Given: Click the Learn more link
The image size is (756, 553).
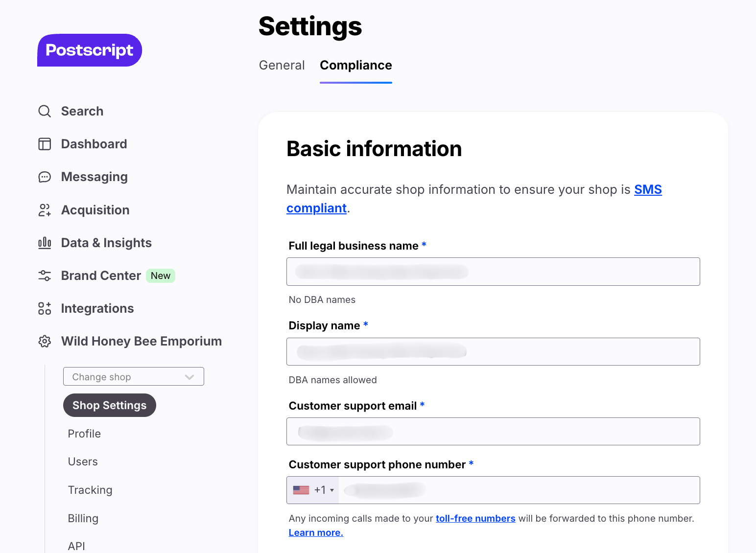Looking at the screenshot, I should pyautogui.click(x=316, y=532).
